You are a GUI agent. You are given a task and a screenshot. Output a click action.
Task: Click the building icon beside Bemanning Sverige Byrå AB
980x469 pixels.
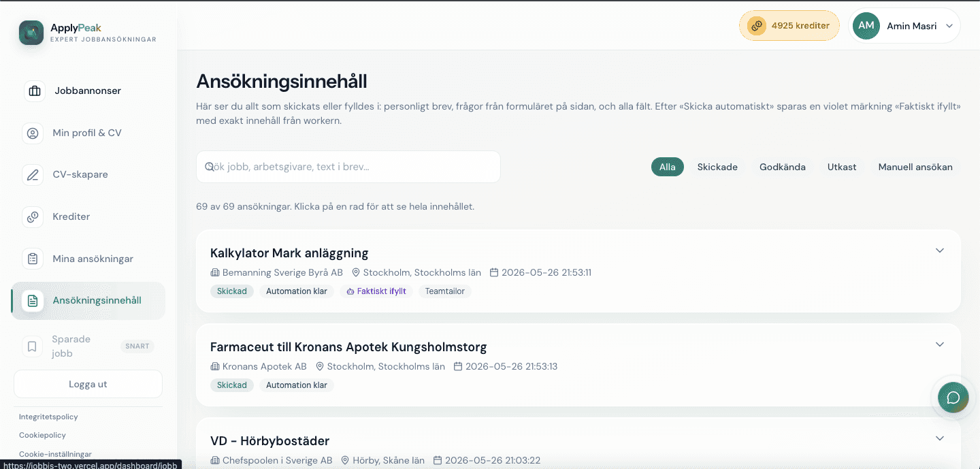(215, 273)
